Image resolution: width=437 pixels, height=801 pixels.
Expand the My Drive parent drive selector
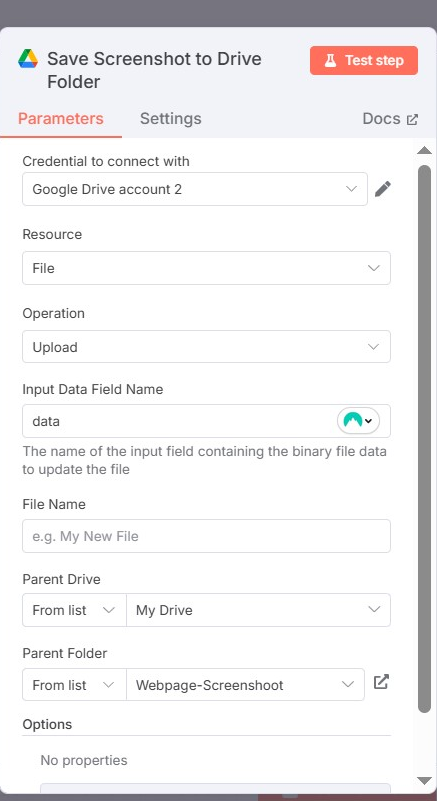(x=259, y=610)
